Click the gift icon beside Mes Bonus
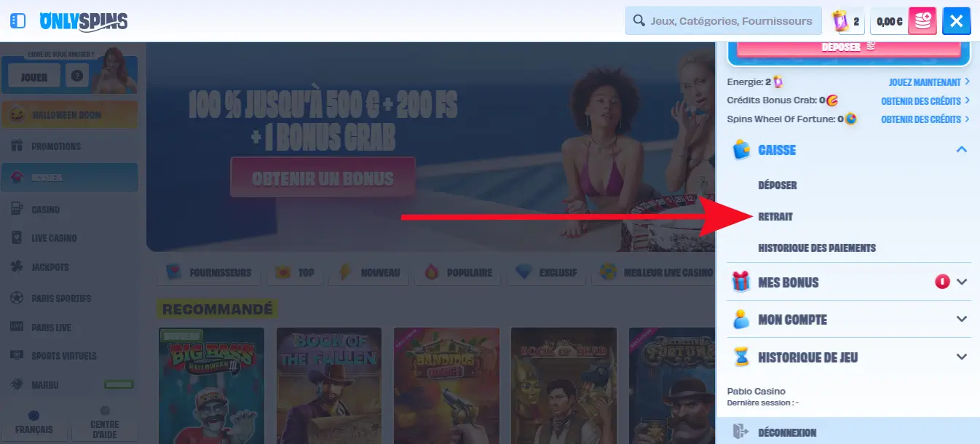The image size is (980, 444). pos(741,282)
